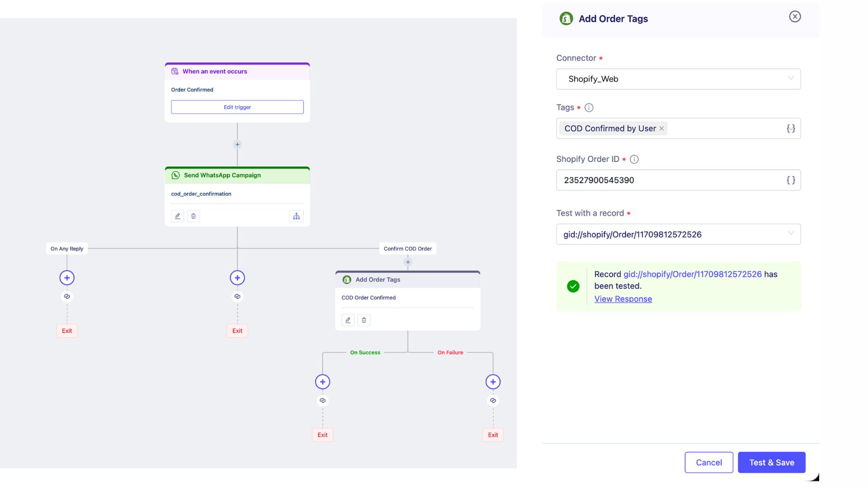The width and height of the screenshot is (868, 488).
Task: Remove the COD Confirmed by User tag
Action: 661,128
